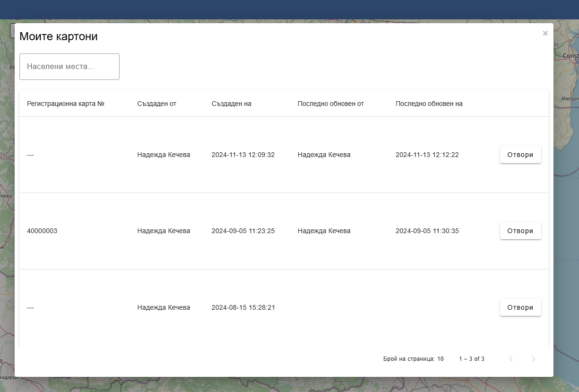Click the 1 – 3 of 3 pagination text

pyautogui.click(x=472, y=359)
